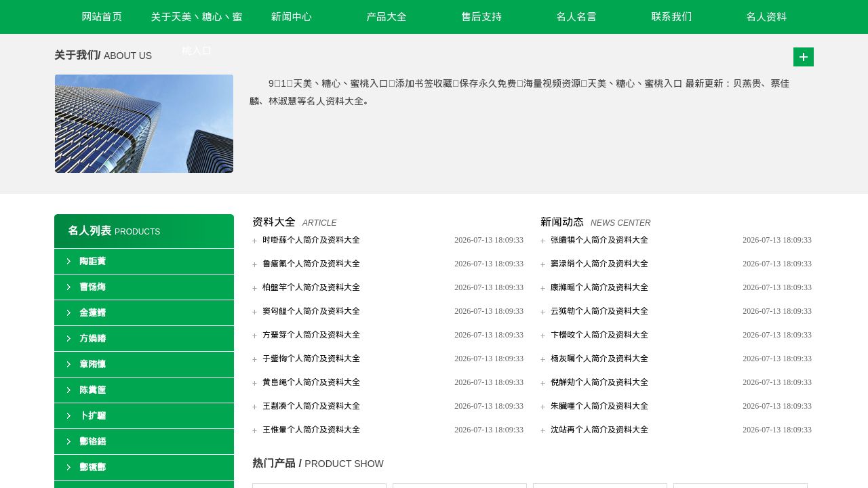Click the green plus button in About Us
The width and height of the screenshot is (868, 488).
point(804,57)
